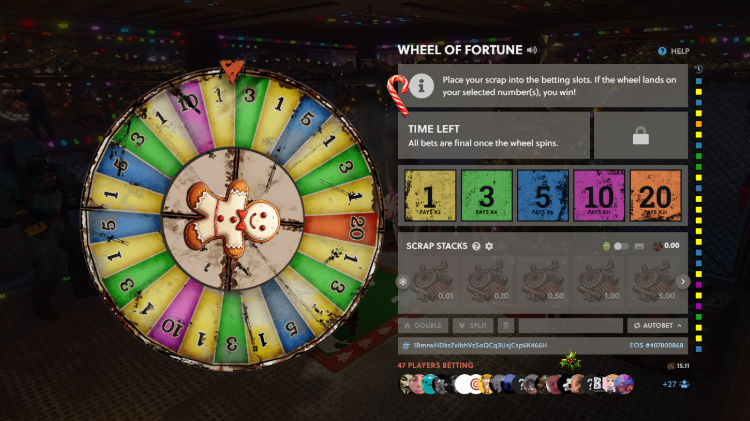Click the DOUBLE bet button

pyautogui.click(x=423, y=325)
